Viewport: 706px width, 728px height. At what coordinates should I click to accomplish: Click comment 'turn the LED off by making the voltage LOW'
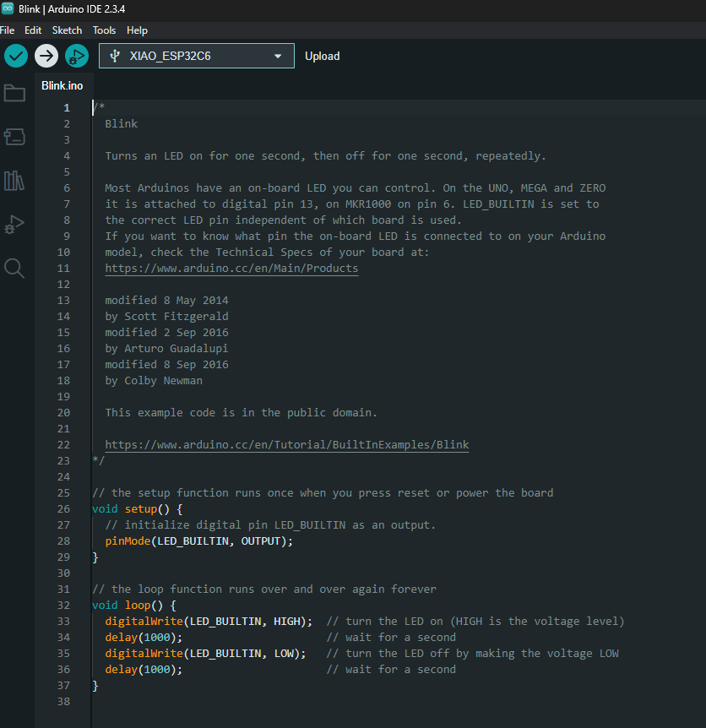[473, 653]
